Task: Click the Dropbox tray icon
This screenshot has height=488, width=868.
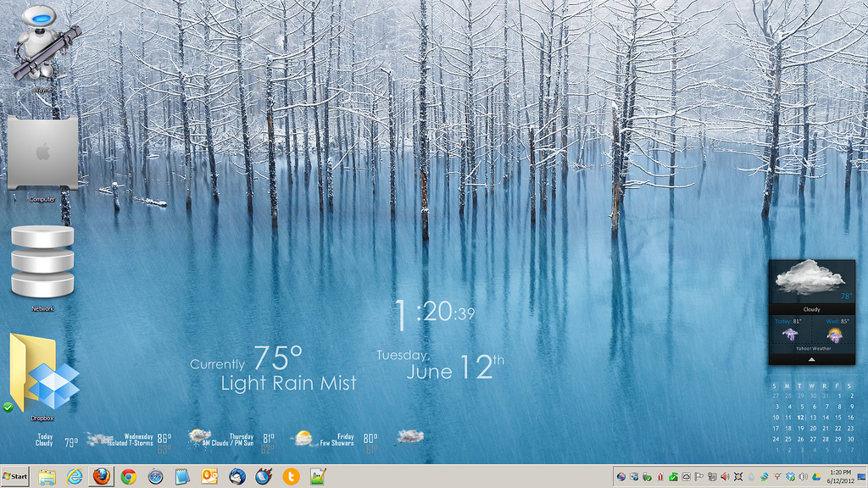Action: [x=790, y=477]
